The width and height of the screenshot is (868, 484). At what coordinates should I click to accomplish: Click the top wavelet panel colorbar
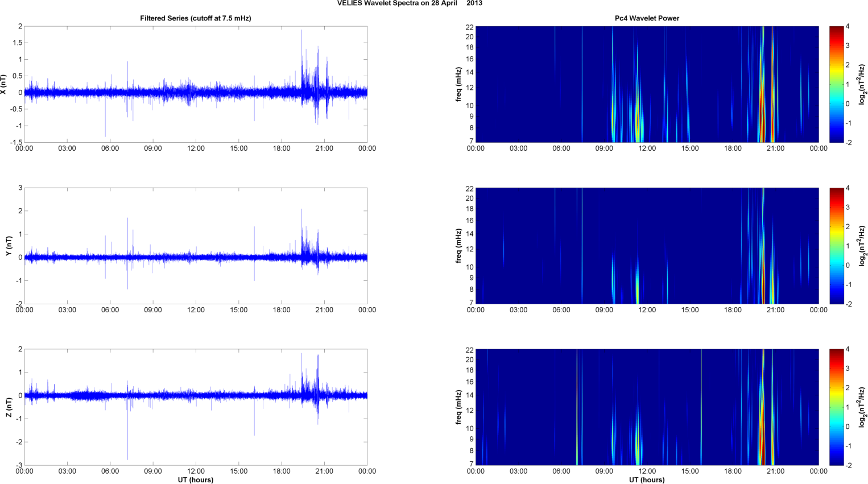[x=836, y=84]
